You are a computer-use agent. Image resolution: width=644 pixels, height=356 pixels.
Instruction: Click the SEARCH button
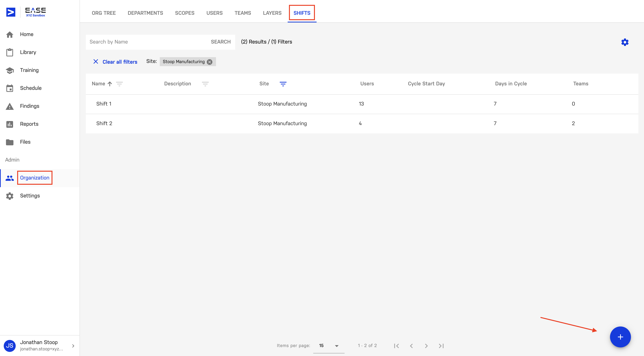pos(220,42)
